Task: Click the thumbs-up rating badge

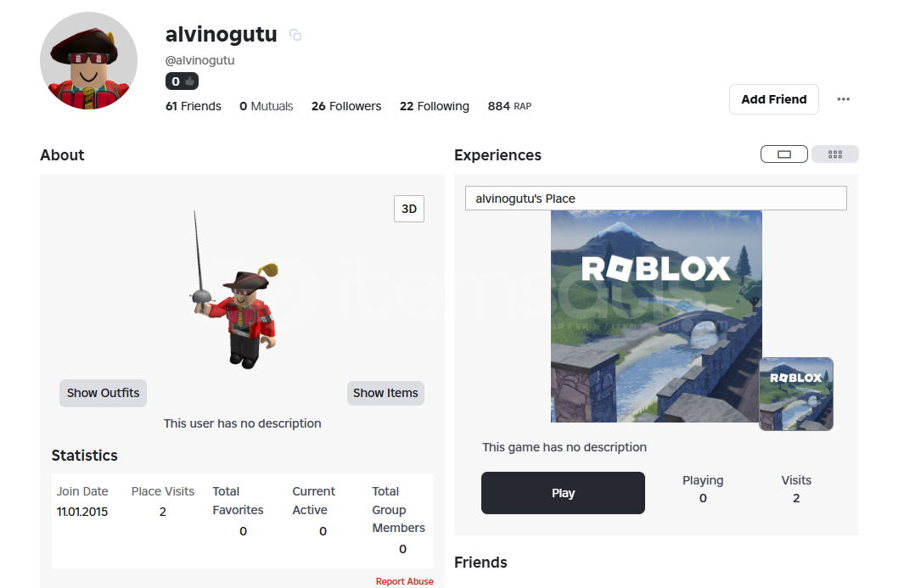Action: pyautogui.click(x=183, y=81)
